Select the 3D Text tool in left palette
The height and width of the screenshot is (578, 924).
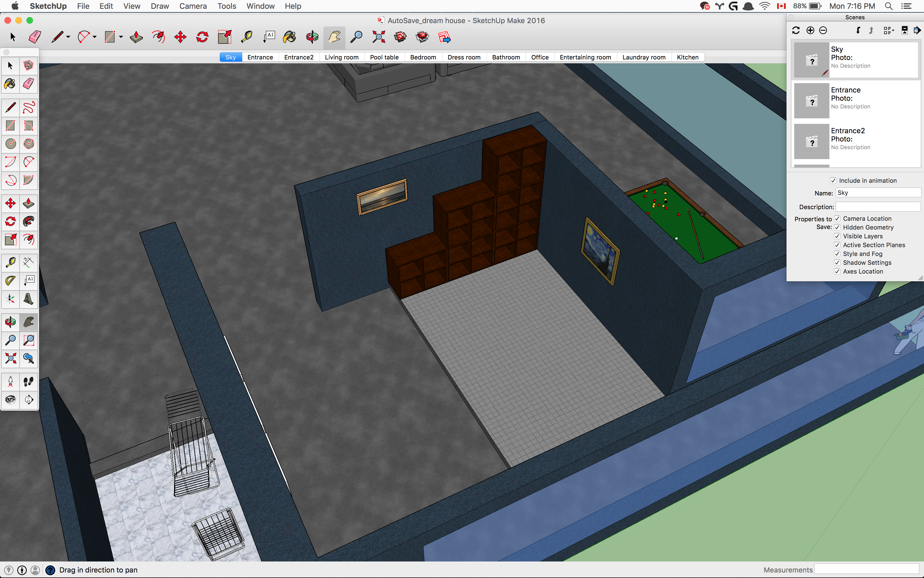29,299
